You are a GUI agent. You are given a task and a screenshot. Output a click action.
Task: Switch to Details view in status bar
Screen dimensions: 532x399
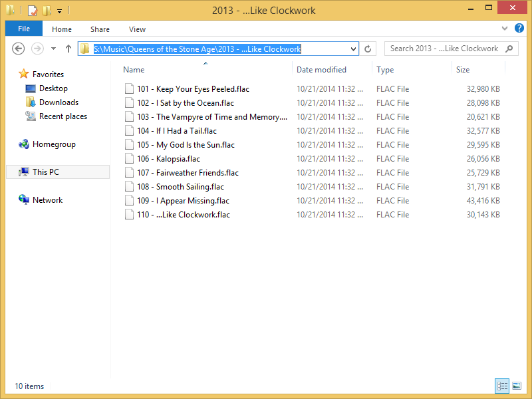(502, 386)
